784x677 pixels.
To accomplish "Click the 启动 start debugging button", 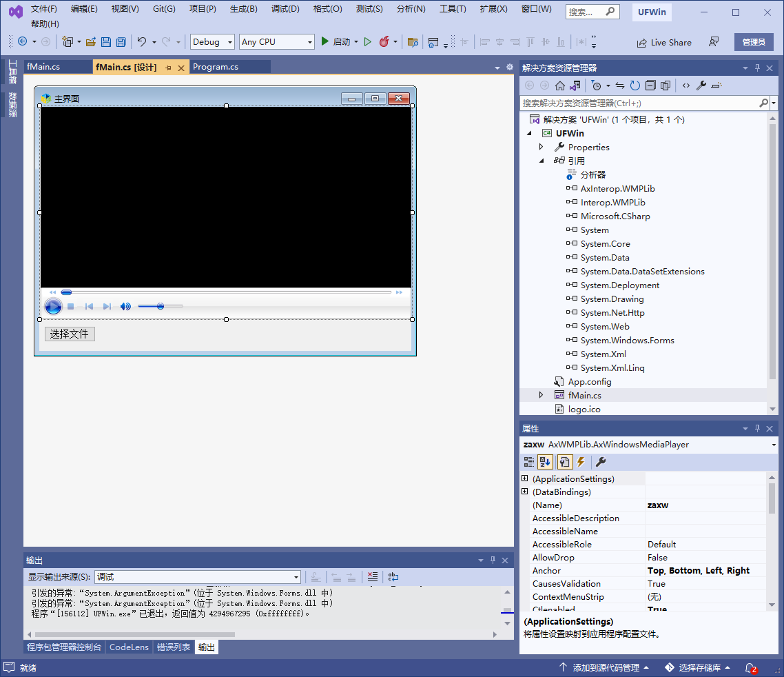I will [x=335, y=42].
